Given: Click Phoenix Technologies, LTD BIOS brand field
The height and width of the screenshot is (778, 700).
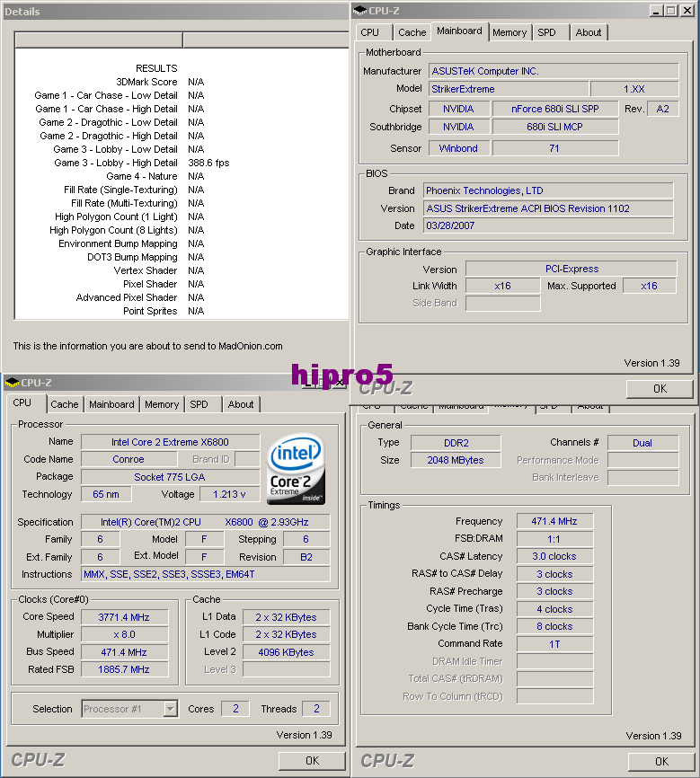Looking at the screenshot, I should point(548,190).
